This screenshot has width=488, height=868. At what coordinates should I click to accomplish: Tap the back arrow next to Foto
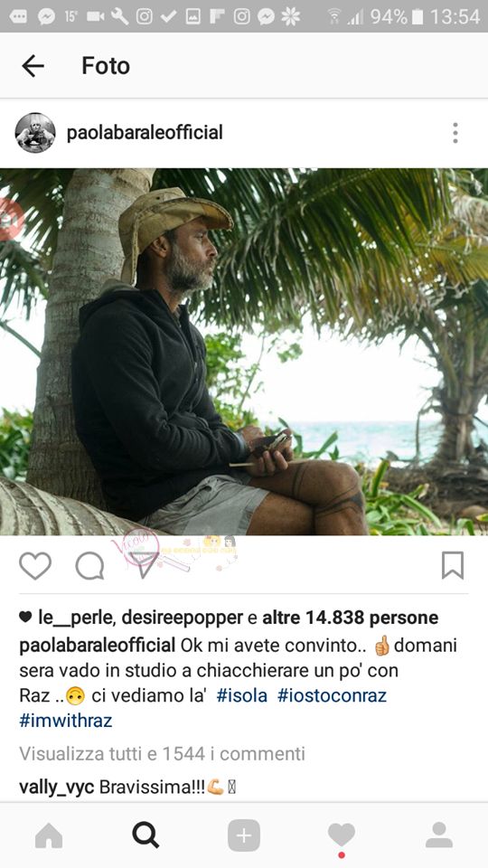coord(33,66)
